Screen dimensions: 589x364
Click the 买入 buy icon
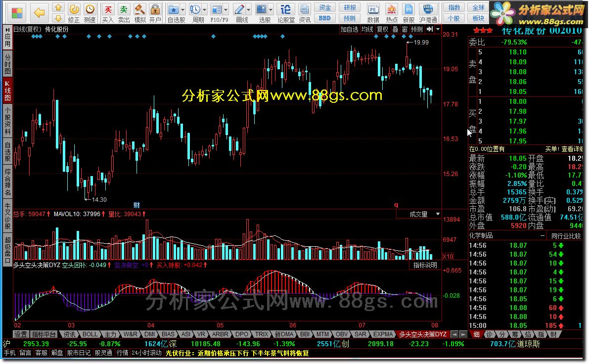pos(108,10)
